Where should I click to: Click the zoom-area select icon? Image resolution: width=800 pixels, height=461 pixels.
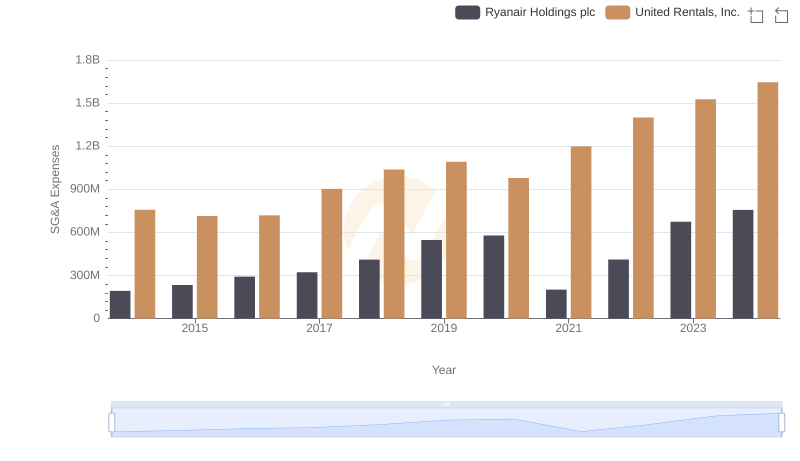click(x=756, y=15)
